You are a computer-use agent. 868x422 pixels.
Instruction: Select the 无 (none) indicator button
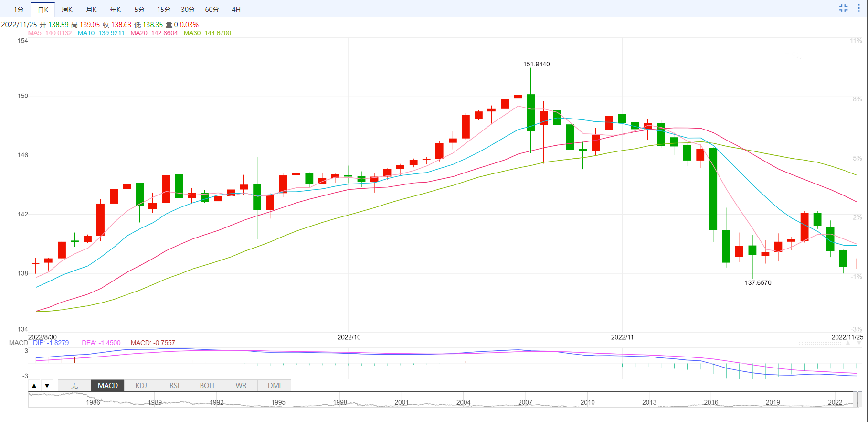tap(74, 386)
